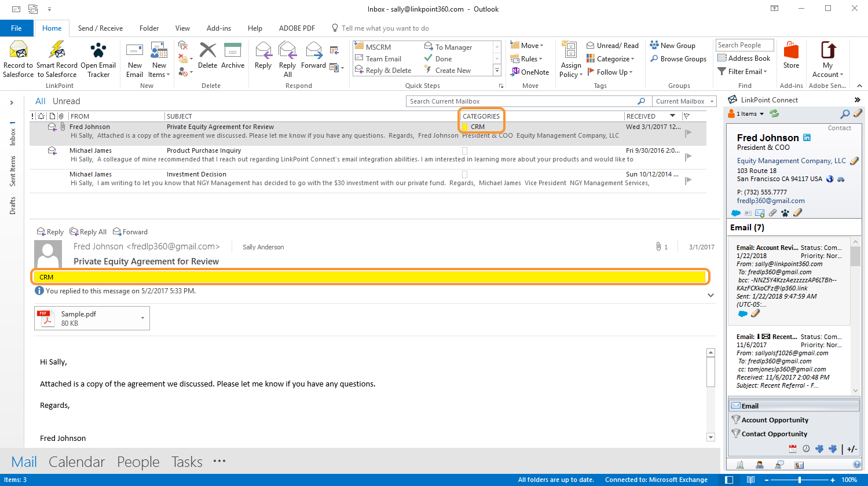Send selected item to OneNote
The width and height of the screenshot is (868, 486).
pos(530,72)
